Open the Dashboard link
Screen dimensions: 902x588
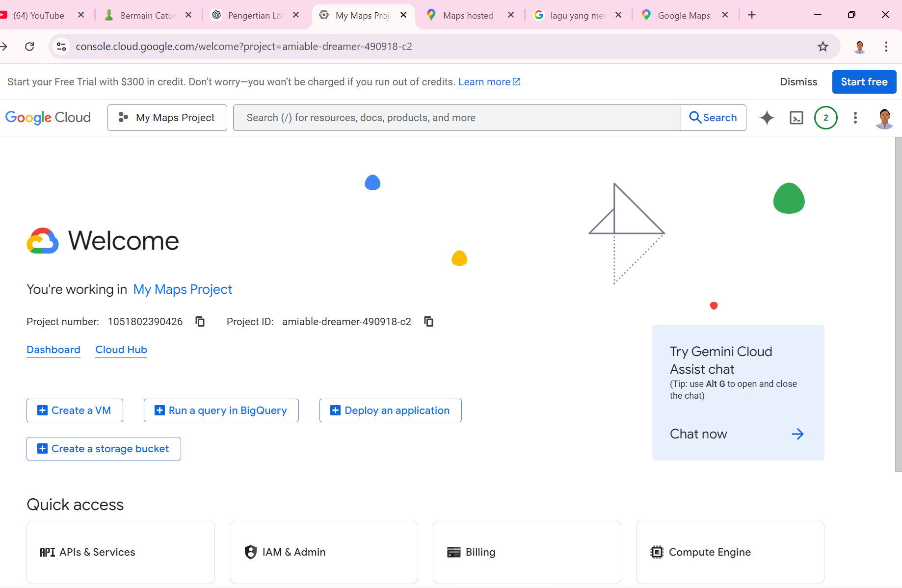[53, 350]
